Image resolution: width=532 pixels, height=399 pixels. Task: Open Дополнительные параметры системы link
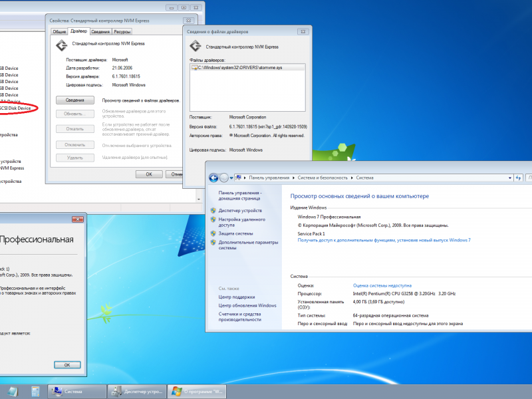(248, 245)
